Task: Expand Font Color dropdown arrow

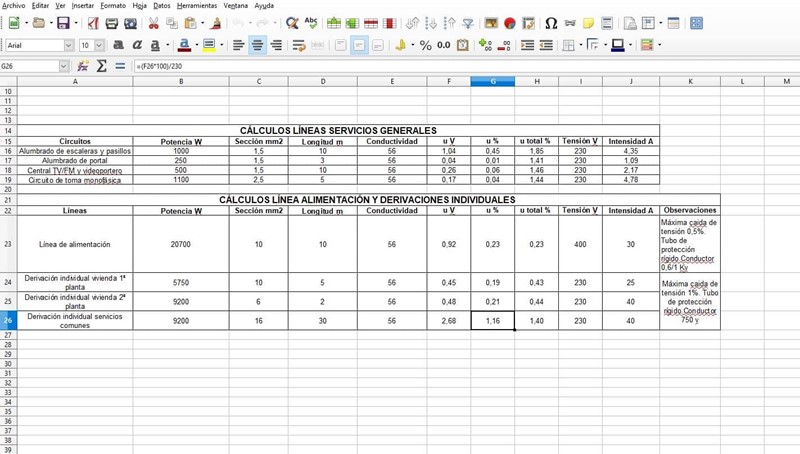Action: click(196, 45)
